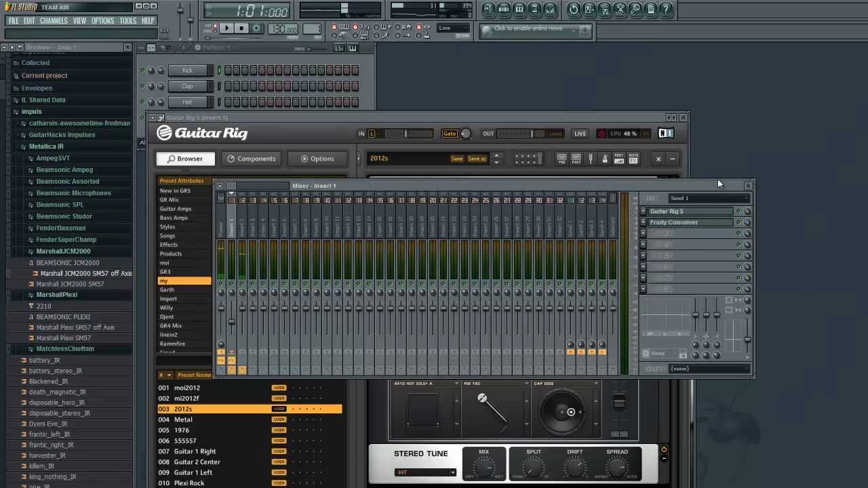Viewport: 868px width, 488px height.
Task: Click the tuner fork icon in Guitar Rig
Action: click(x=591, y=159)
